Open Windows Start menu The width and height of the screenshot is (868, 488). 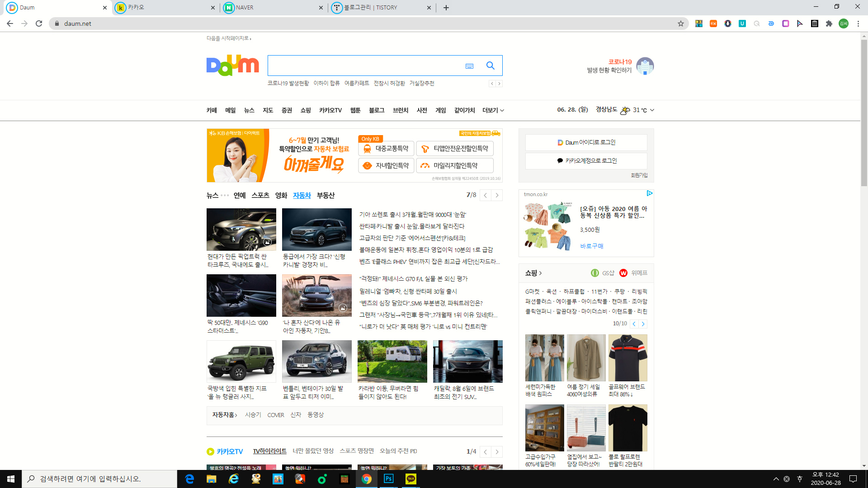coord(11,479)
